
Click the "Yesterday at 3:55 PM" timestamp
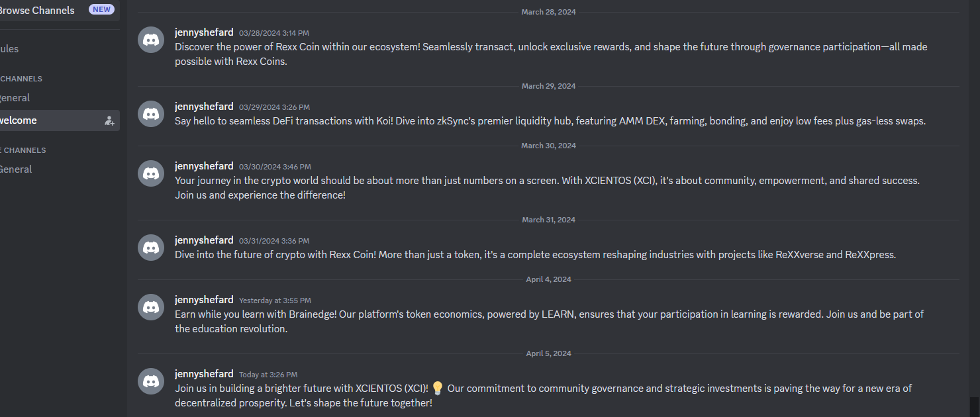[x=275, y=301]
